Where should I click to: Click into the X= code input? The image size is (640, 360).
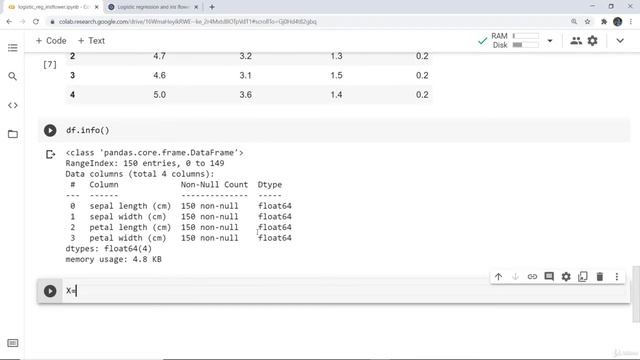point(345,291)
